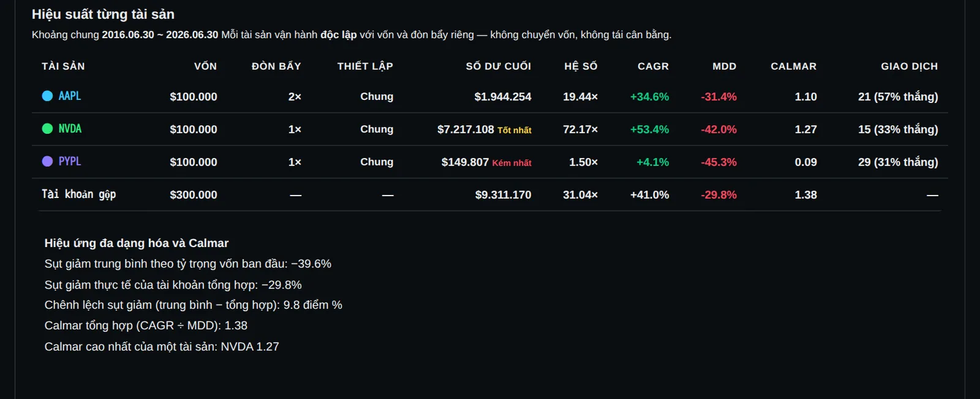Click line 'Calmar cao nhất của một tài sản'

tap(162, 347)
